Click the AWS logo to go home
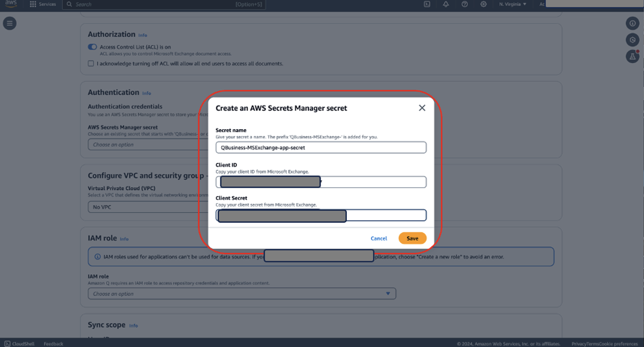644x347 pixels. [x=10, y=5]
